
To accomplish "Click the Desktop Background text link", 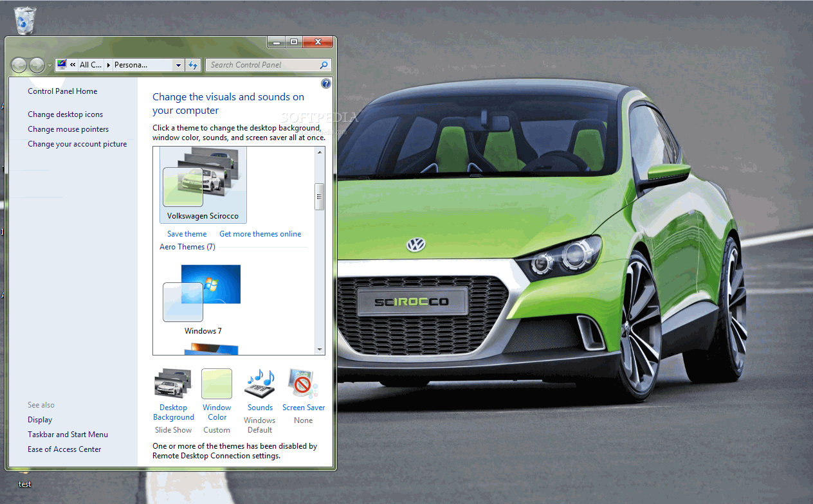I will [174, 412].
